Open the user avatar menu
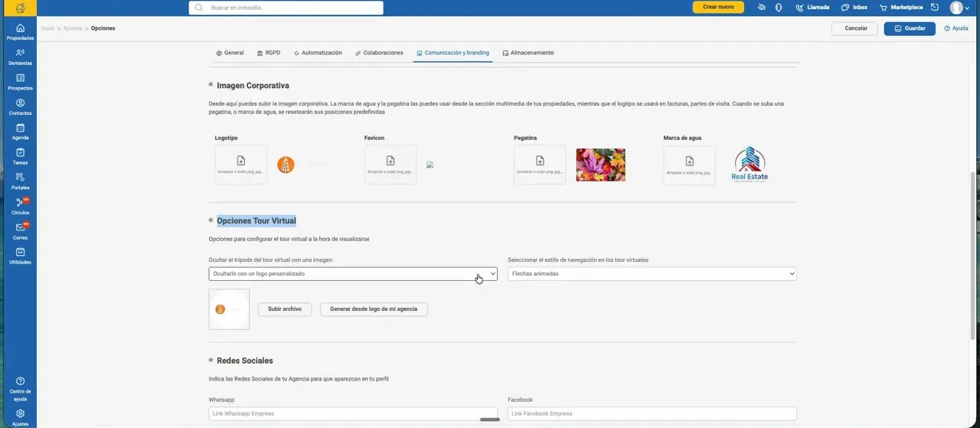Image resolution: width=980 pixels, height=428 pixels. 959,8
